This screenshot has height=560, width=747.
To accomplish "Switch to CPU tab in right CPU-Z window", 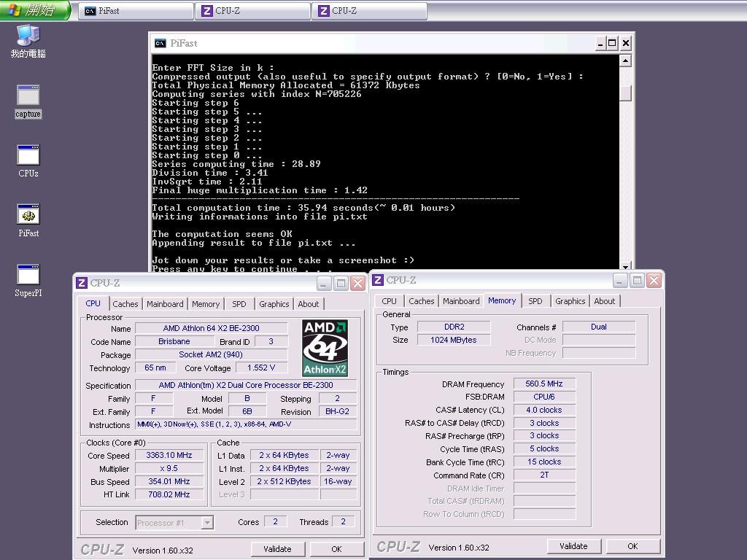I will pos(390,301).
